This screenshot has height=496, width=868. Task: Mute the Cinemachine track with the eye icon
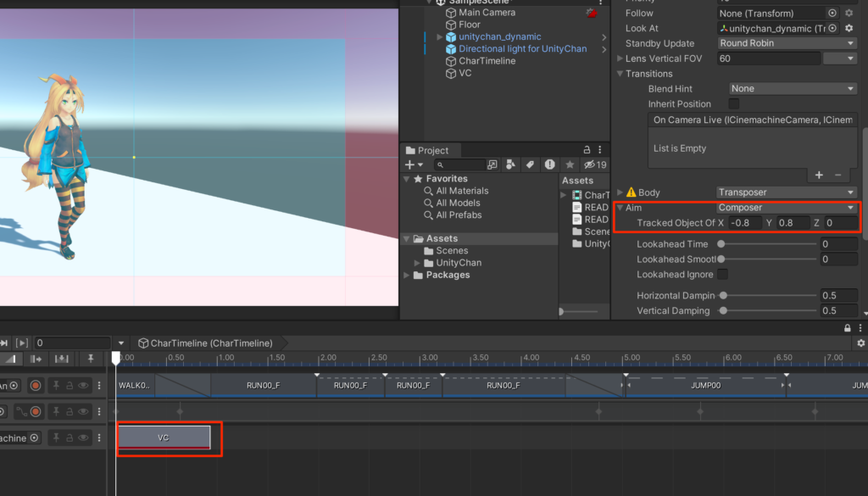coord(83,437)
